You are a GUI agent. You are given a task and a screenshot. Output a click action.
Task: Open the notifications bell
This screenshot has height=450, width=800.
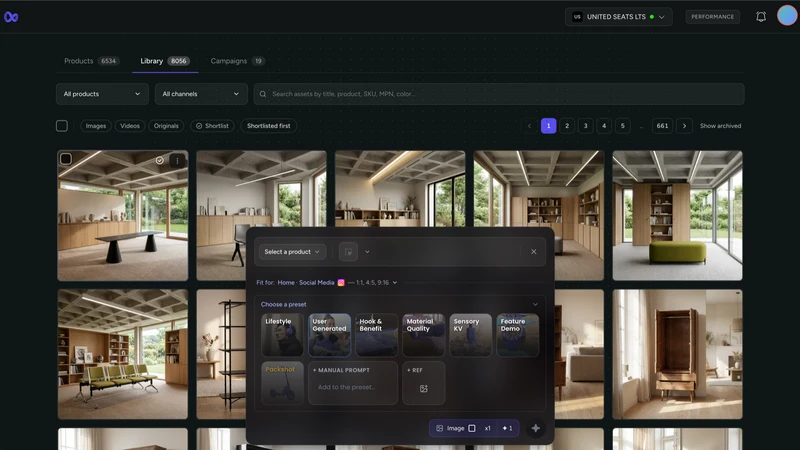pyautogui.click(x=761, y=17)
